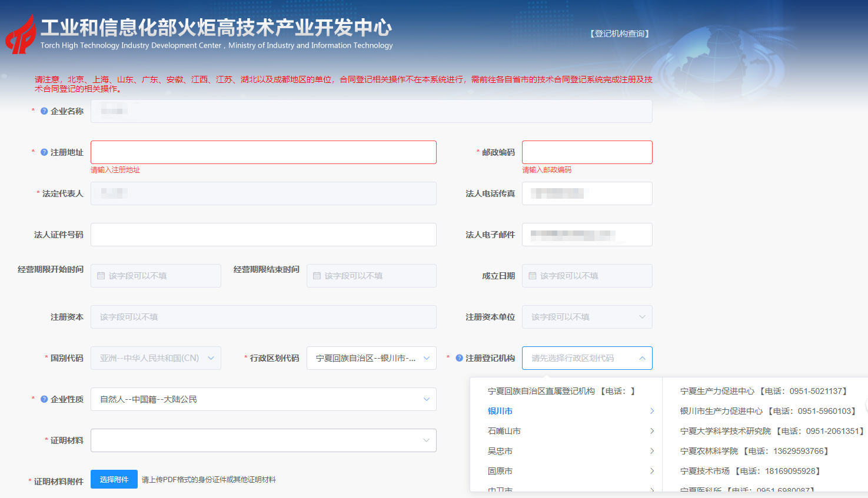
Task: Click help icon beside 注册登记机构
Action: click(460, 358)
